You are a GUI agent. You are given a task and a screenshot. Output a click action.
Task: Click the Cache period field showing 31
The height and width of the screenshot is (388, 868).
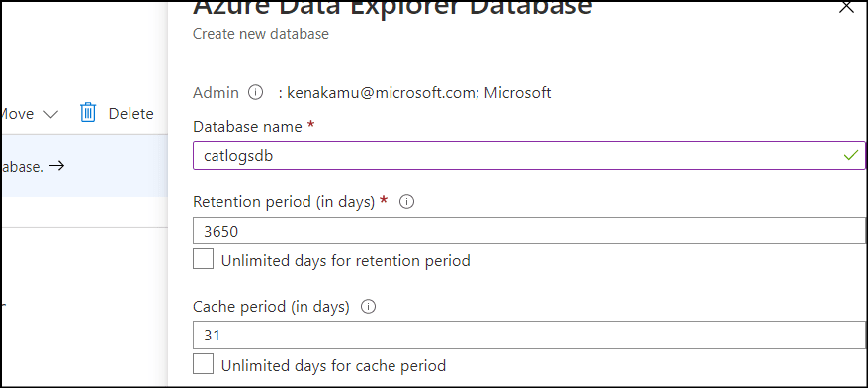click(x=529, y=336)
